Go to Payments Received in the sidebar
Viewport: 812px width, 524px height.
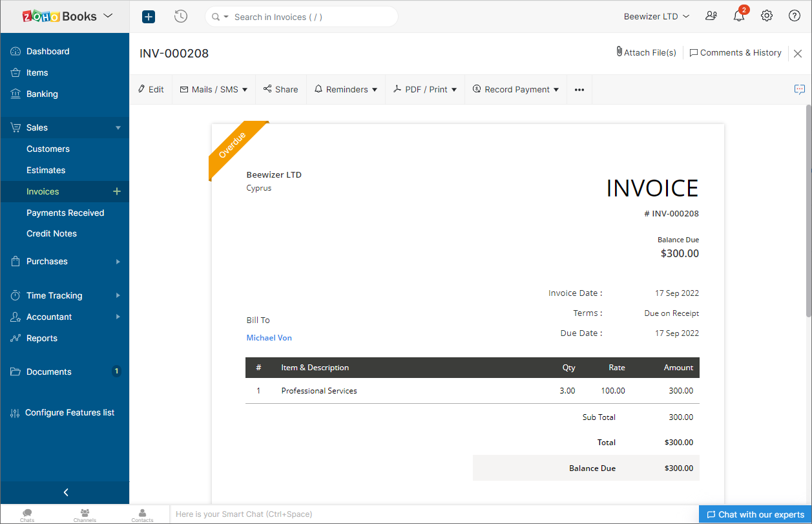click(65, 213)
